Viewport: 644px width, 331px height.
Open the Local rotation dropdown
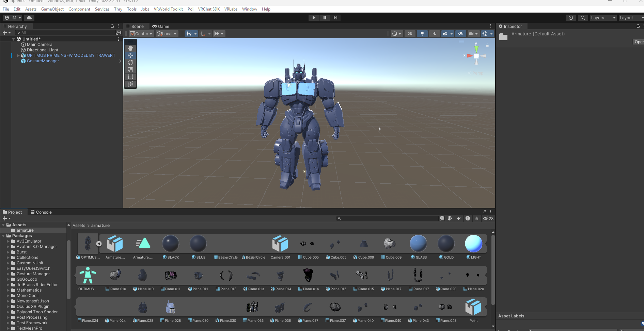[x=167, y=34]
